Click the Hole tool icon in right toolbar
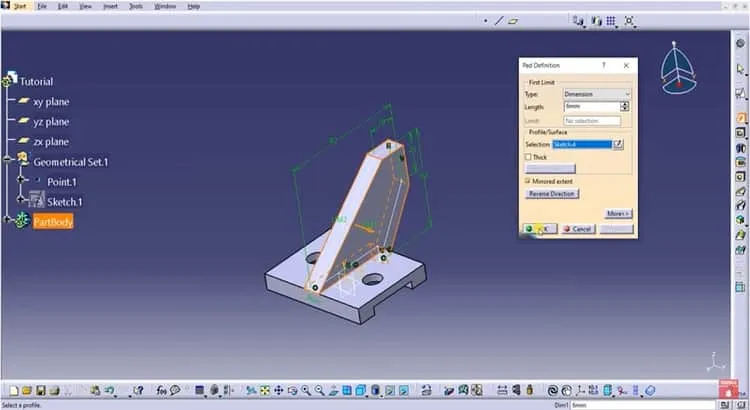 (740, 177)
